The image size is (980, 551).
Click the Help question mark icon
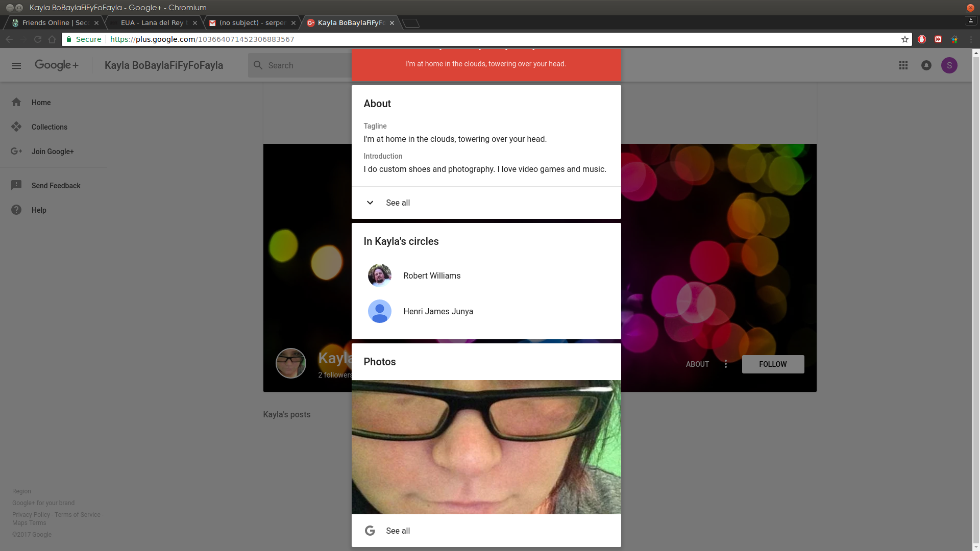(x=16, y=210)
